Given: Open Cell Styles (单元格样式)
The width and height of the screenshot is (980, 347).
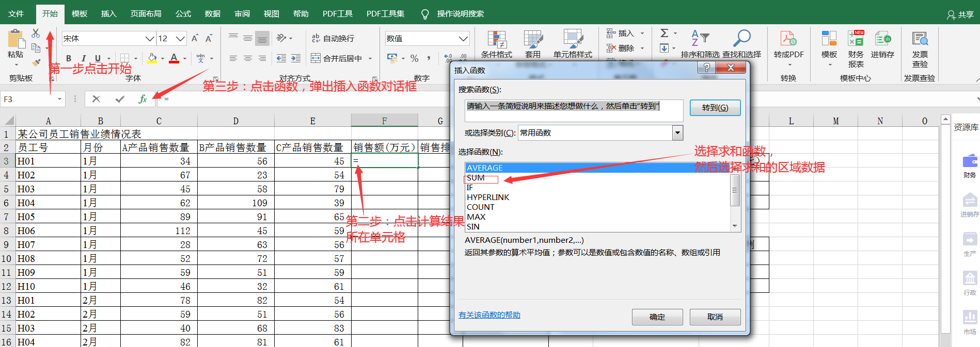Looking at the screenshot, I should pos(573,44).
